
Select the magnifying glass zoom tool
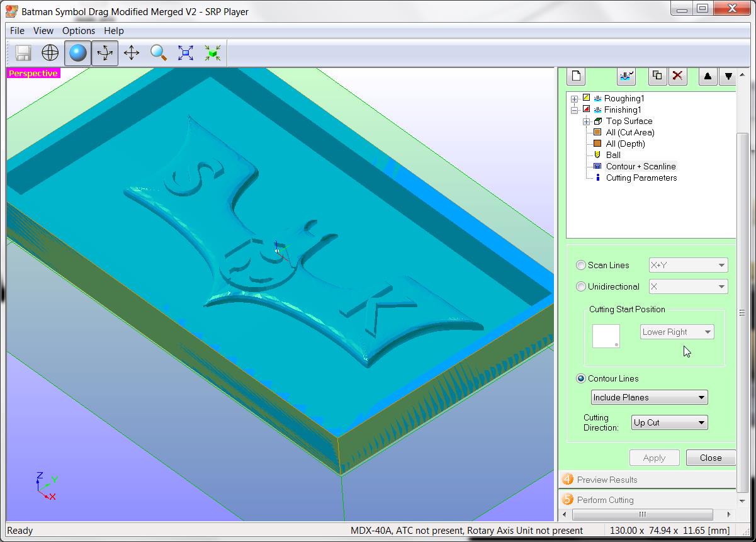coord(159,53)
